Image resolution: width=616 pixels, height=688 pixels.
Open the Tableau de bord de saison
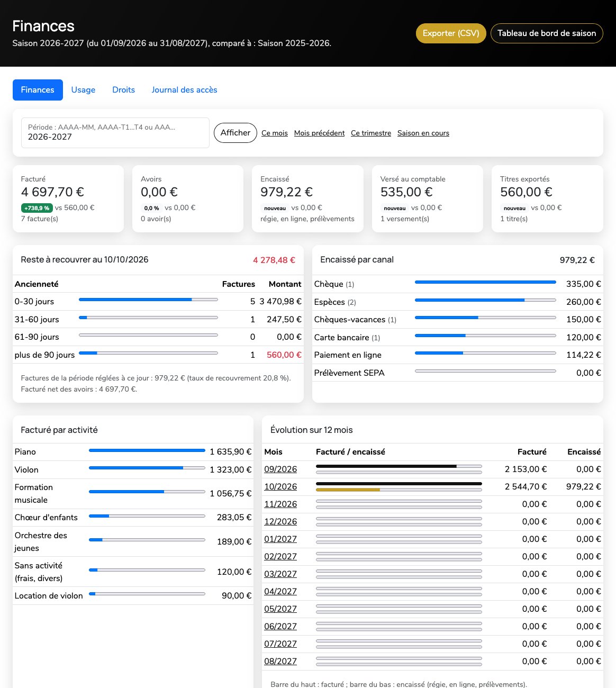click(x=547, y=33)
